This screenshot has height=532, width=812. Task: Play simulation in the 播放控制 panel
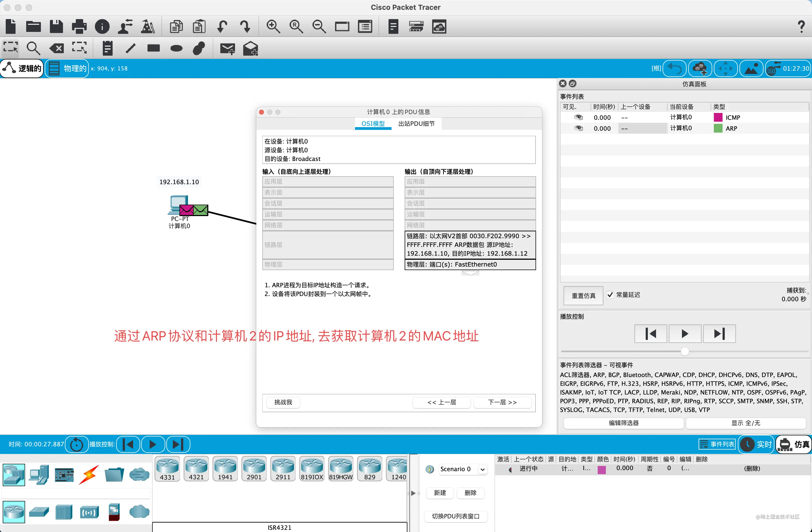click(x=685, y=334)
